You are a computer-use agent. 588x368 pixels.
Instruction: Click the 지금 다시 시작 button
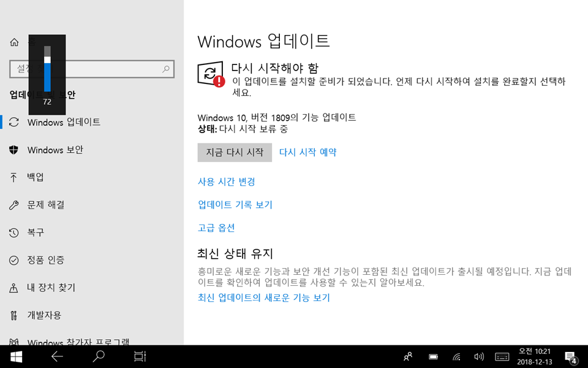pyautogui.click(x=235, y=152)
